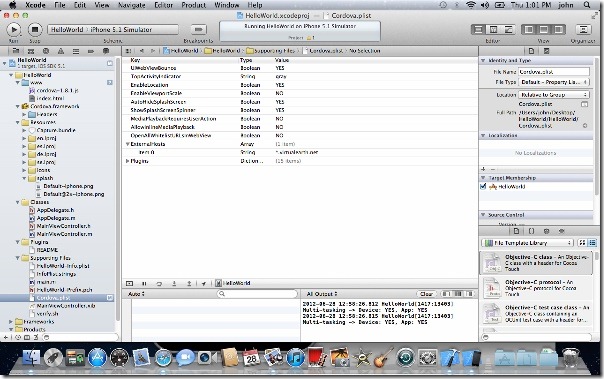The width and height of the screenshot is (604, 379).
Task: Open the HelloWorld scheme selector
Action: pos(113,30)
